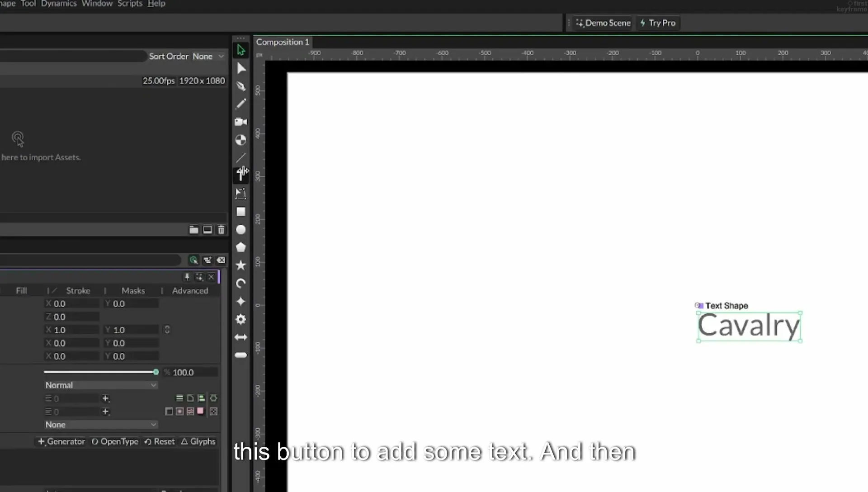Image resolution: width=868 pixels, height=492 pixels.
Task: Select the Capsule shape tool
Action: pyautogui.click(x=241, y=355)
